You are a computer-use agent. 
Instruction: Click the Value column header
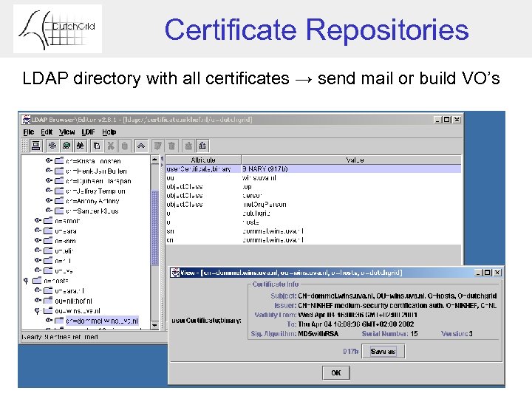tap(352, 160)
